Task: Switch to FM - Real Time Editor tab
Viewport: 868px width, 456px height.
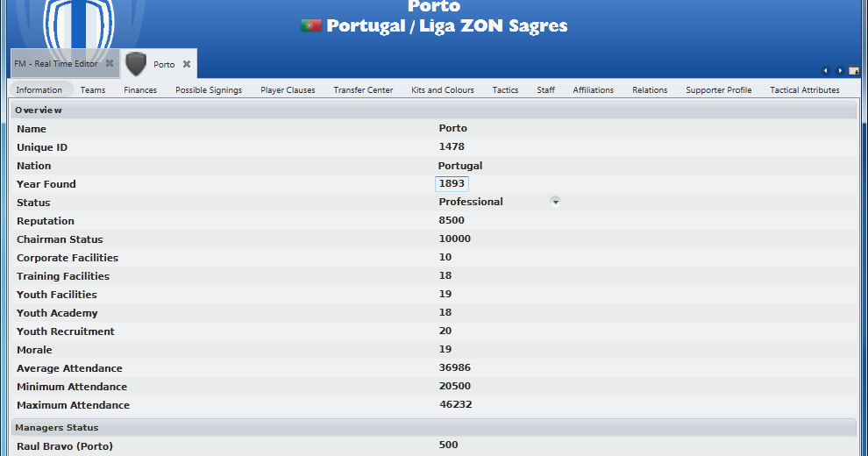Action: pyautogui.click(x=56, y=64)
